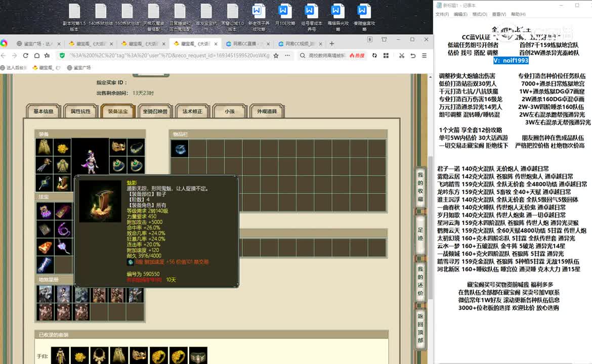Click the 热搜 hot search button
592x364 pixels.
point(357,56)
